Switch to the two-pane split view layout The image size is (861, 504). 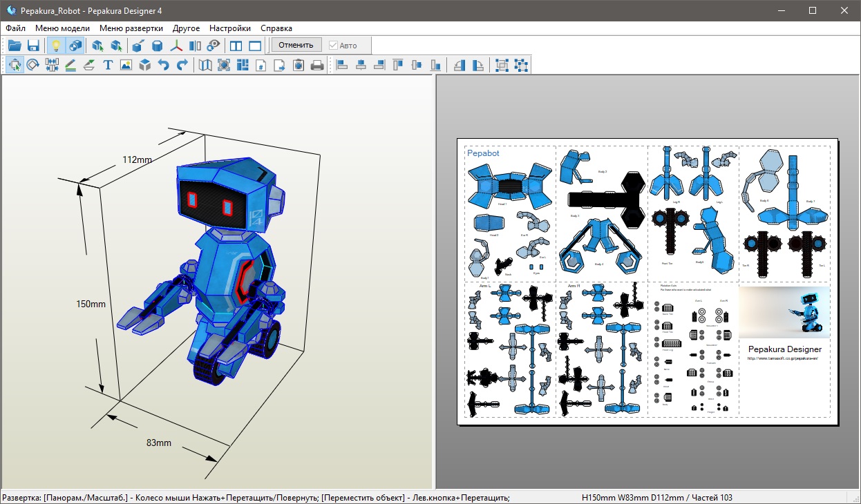coord(236,46)
